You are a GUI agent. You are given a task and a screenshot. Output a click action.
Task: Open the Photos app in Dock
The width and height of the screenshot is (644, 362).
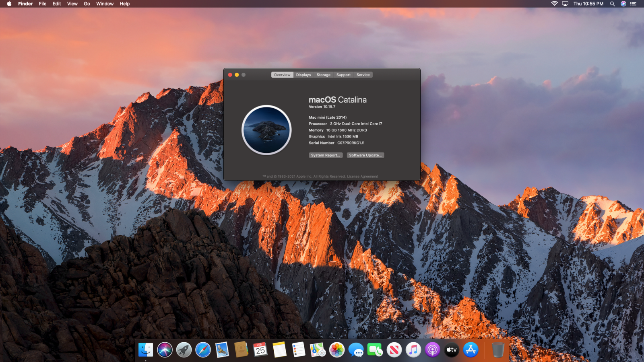pyautogui.click(x=337, y=350)
